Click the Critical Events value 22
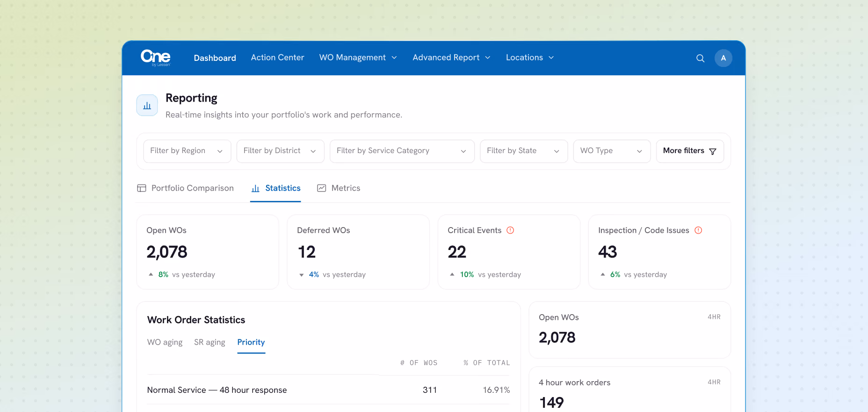The height and width of the screenshot is (412, 868). click(457, 252)
